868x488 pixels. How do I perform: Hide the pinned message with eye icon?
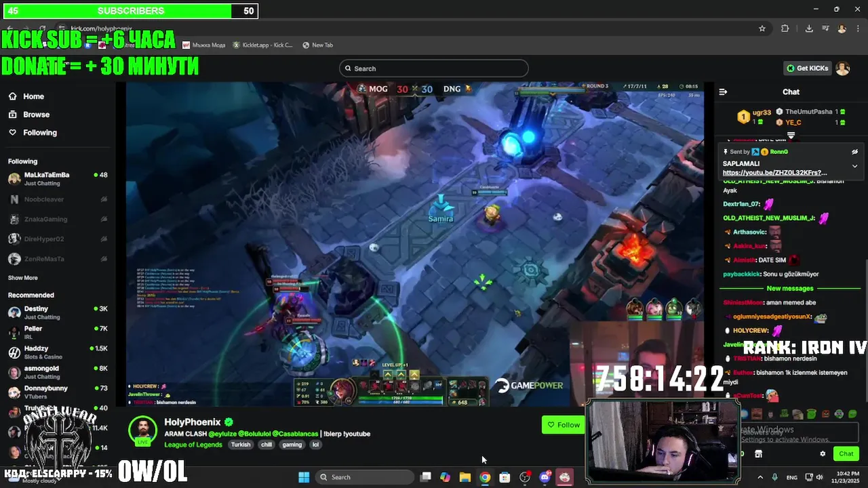[x=854, y=152]
